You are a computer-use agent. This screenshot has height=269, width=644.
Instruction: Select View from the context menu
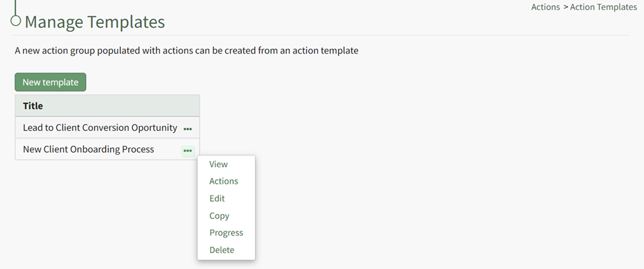[218, 164]
